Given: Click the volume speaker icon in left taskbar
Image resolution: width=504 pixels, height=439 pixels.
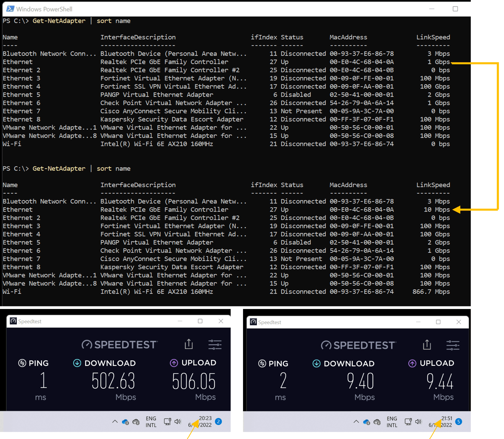Looking at the screenshot, I should point(178,421).
